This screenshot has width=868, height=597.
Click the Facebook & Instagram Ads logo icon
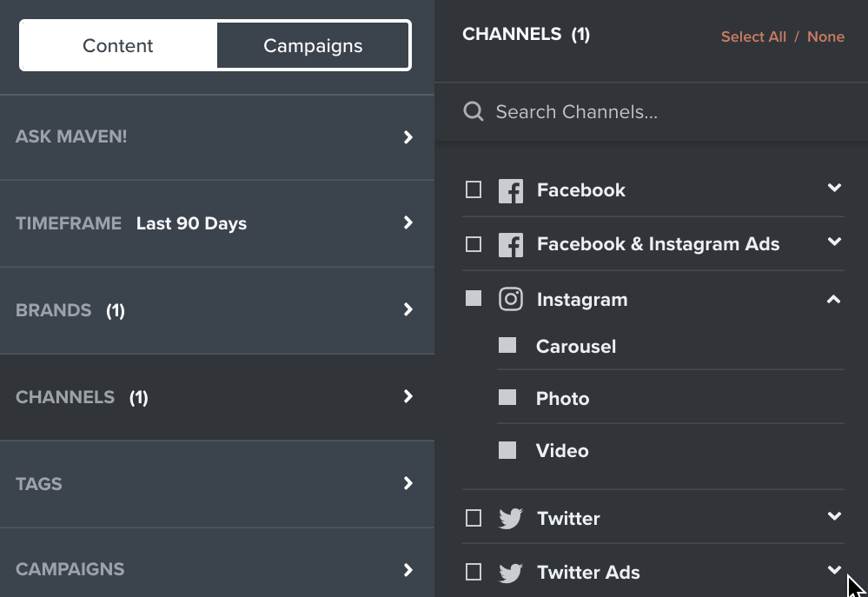[x=510, y=245]
